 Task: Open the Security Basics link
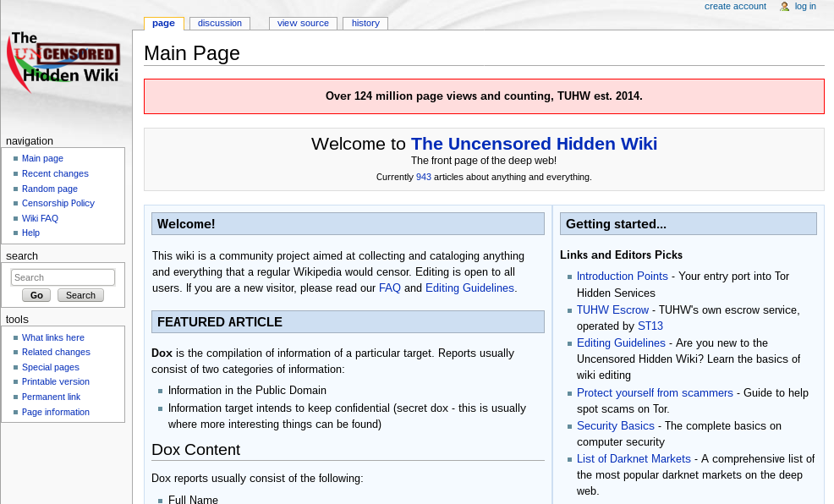(616, 426)
